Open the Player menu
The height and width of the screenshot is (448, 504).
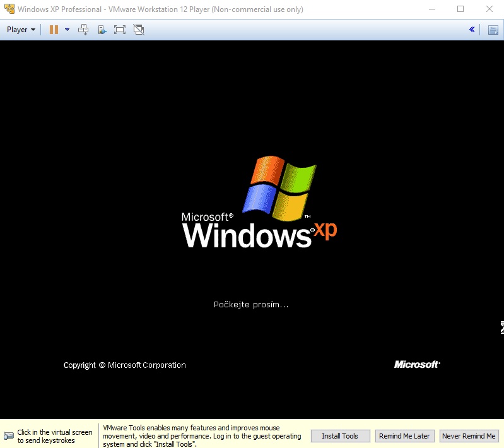21,30
